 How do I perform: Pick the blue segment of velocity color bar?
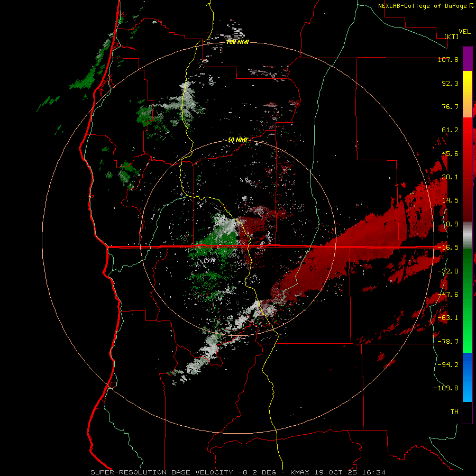[x=467, y=377]
